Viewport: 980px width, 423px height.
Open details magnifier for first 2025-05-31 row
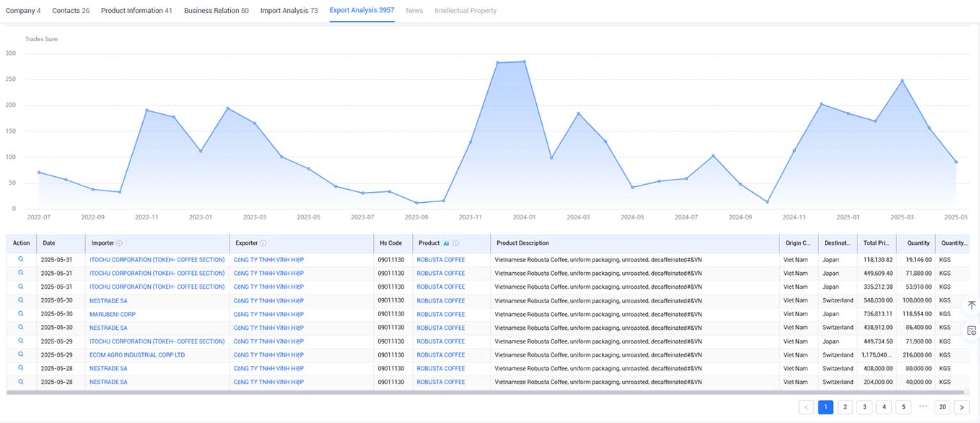point(21,259)
